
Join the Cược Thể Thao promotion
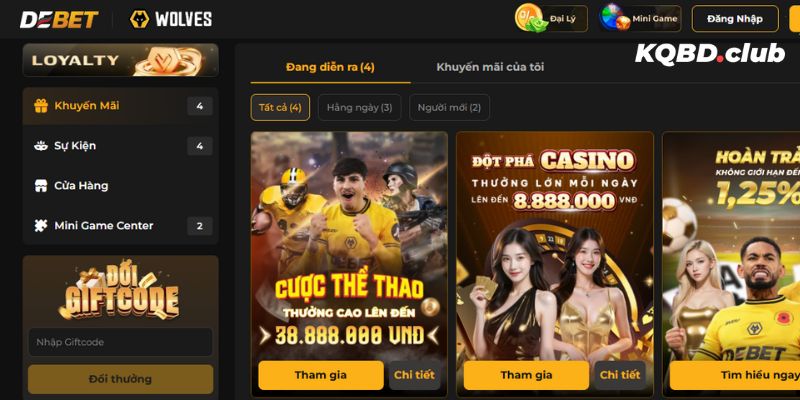pos(320,375)
